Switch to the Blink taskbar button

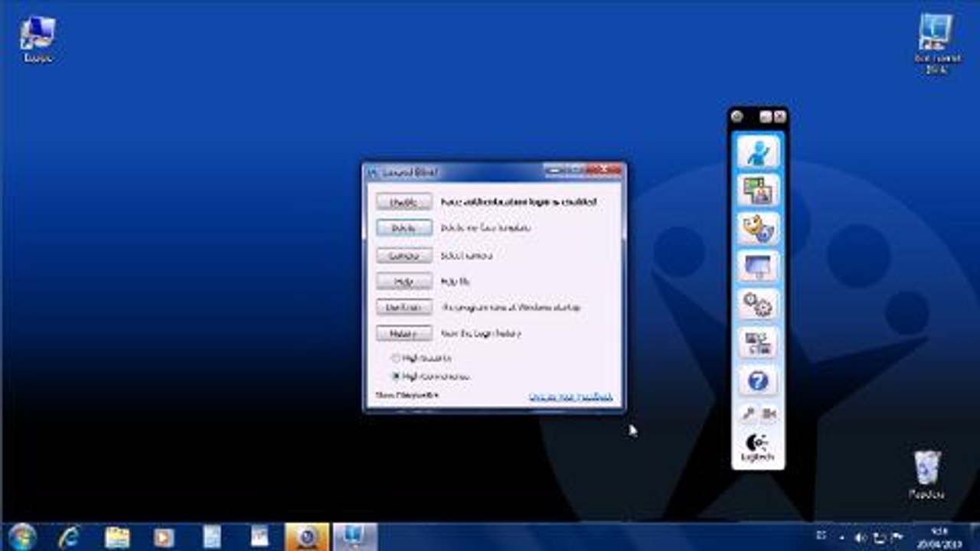(x=355, y=536)
